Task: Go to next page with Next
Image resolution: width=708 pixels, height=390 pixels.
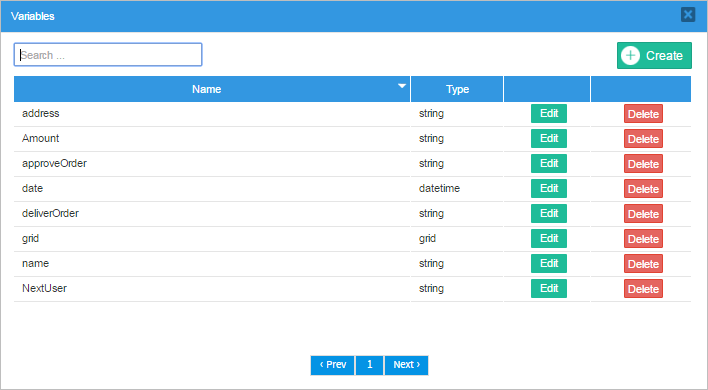Action: click(406, 365)
